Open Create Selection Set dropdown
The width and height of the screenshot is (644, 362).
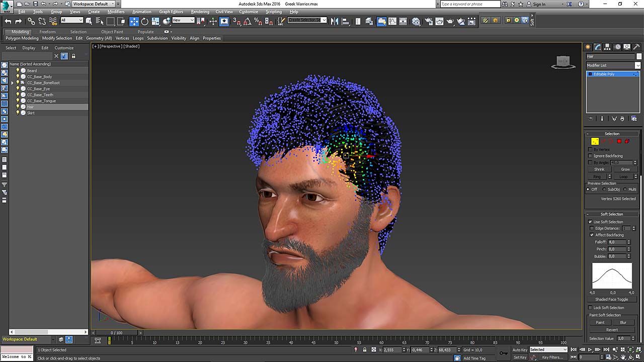coord(307,21)
